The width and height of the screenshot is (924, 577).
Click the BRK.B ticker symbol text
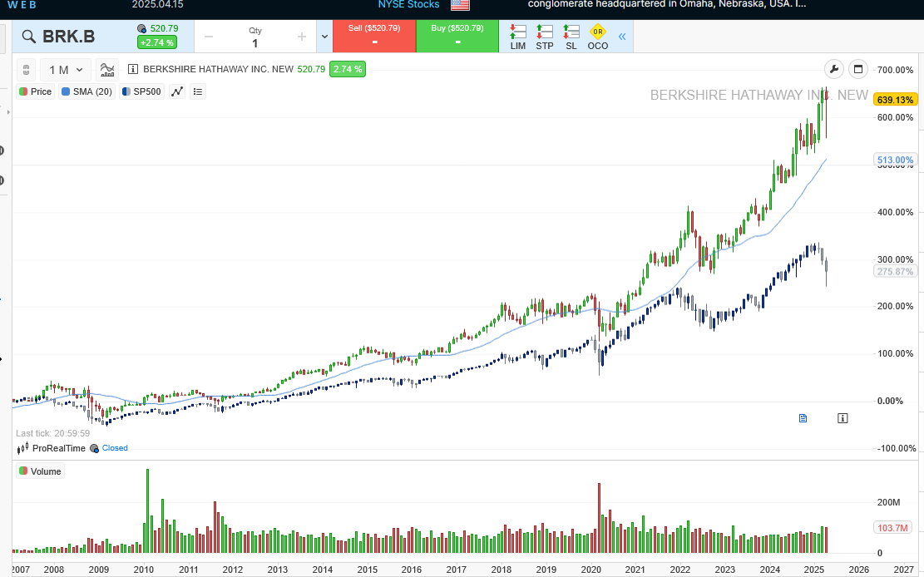[x=68, y=37]
